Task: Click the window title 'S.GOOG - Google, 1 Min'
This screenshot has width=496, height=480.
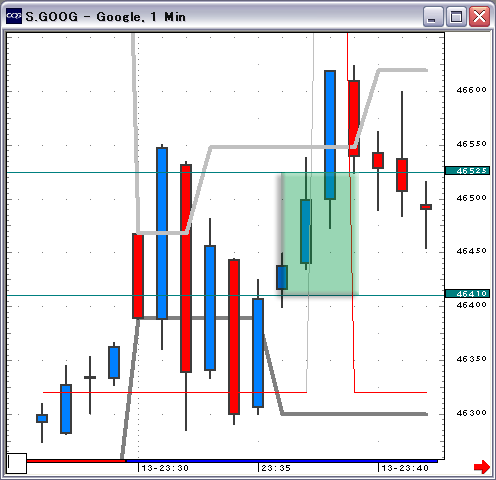Action: pos(105,17)
